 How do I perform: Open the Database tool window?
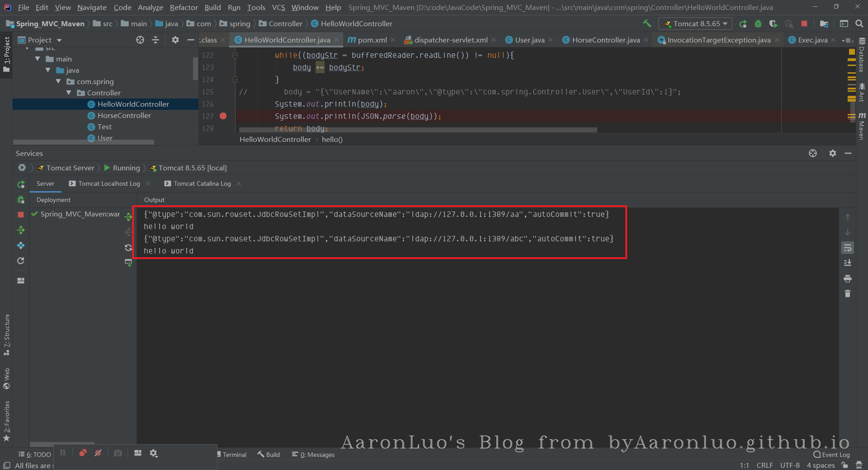coord(862,55)
